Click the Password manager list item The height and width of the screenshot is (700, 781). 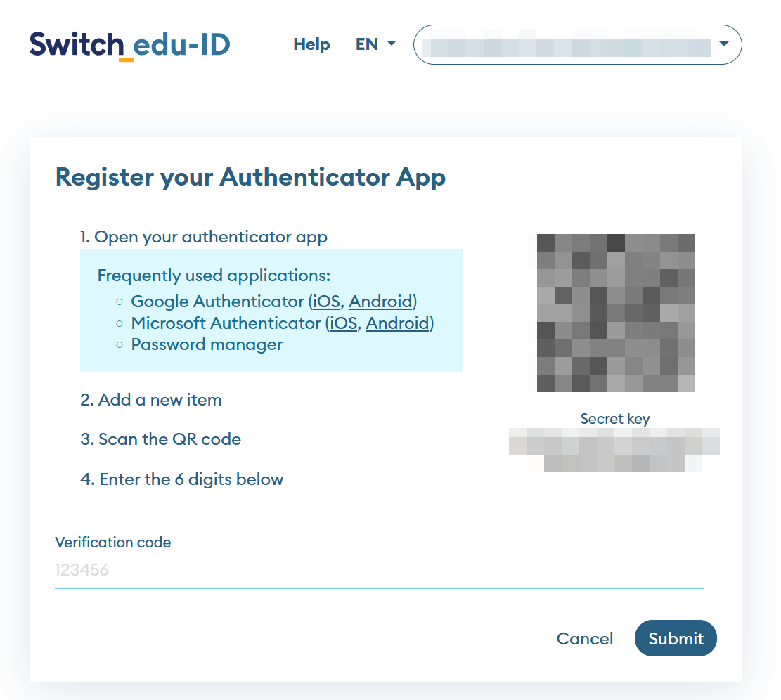207,344
